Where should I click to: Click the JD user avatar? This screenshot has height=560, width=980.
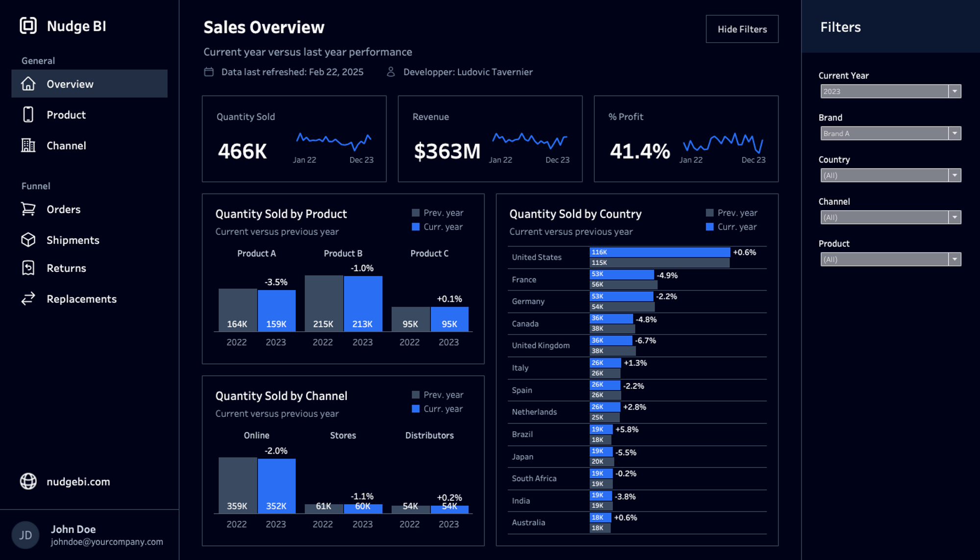click(x=25, y=535)
